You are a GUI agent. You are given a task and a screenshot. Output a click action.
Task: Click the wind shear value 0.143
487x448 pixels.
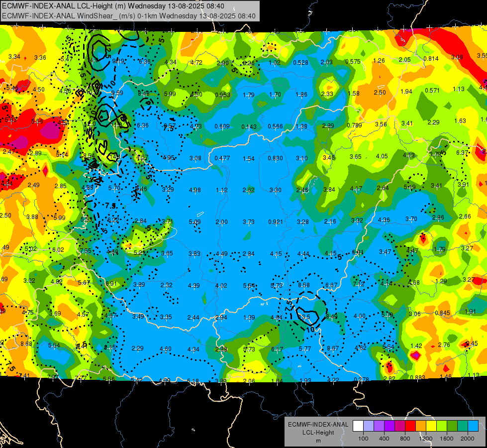tap(249, 126)
